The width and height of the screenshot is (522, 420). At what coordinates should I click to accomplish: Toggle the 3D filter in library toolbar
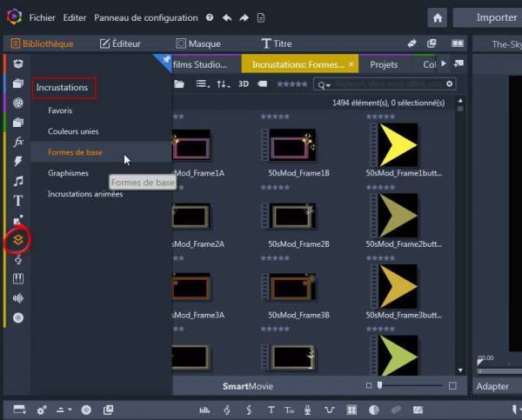[244, 84]
